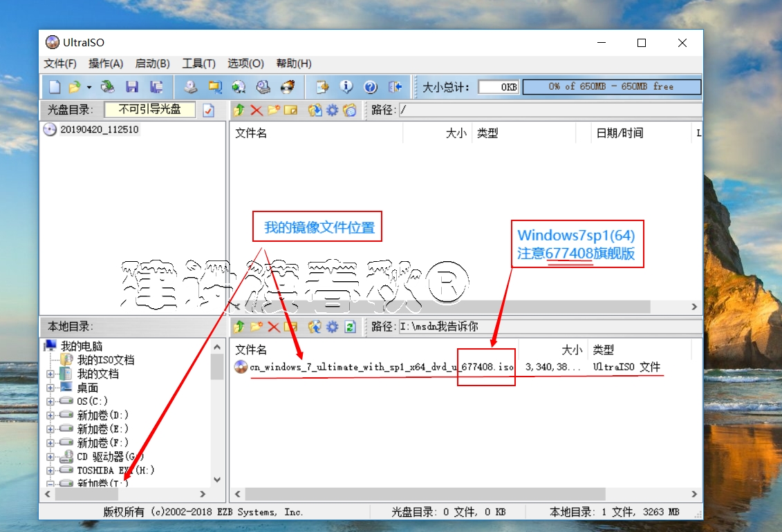Open the 启动(B) menu
Viewport: 782px width, 532px height.
[x=151, y=63]
